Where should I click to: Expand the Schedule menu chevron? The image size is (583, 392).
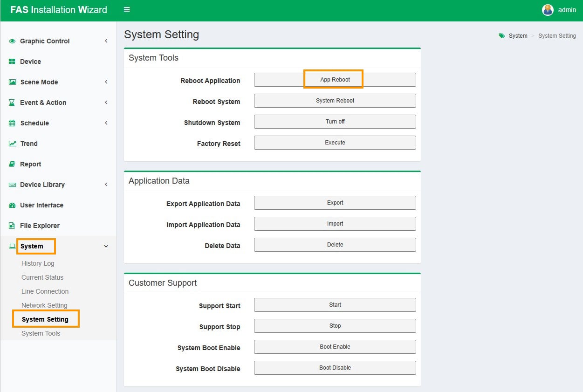coord(106,123)
